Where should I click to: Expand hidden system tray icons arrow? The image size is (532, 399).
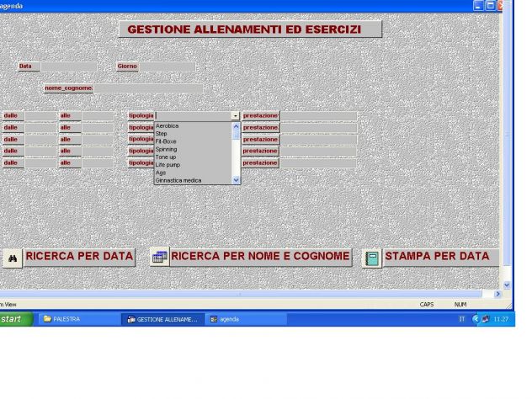pyautogui.click(x=476, y=319)
